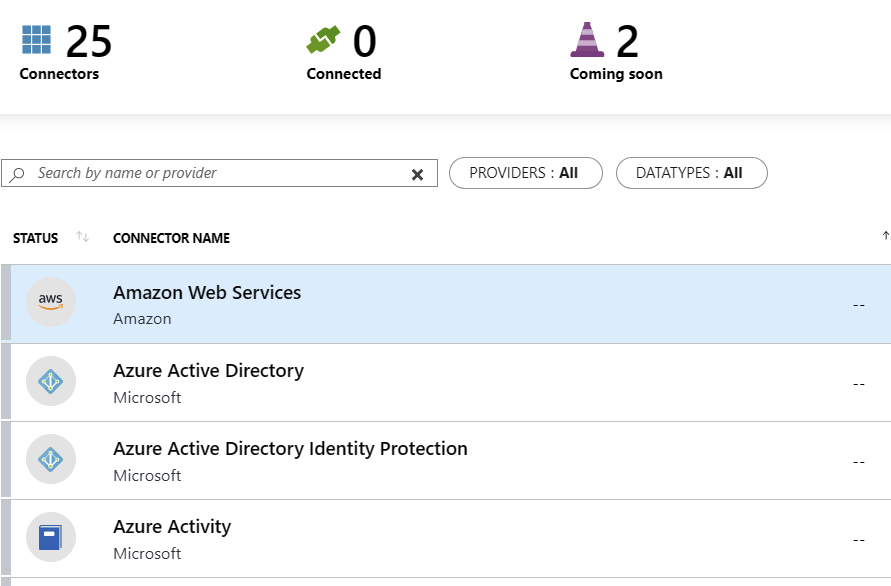The width and height of the screenshot is (891, 586).
Task: Click the Identity Protection row icon
Action: click(x=51, y=459)
